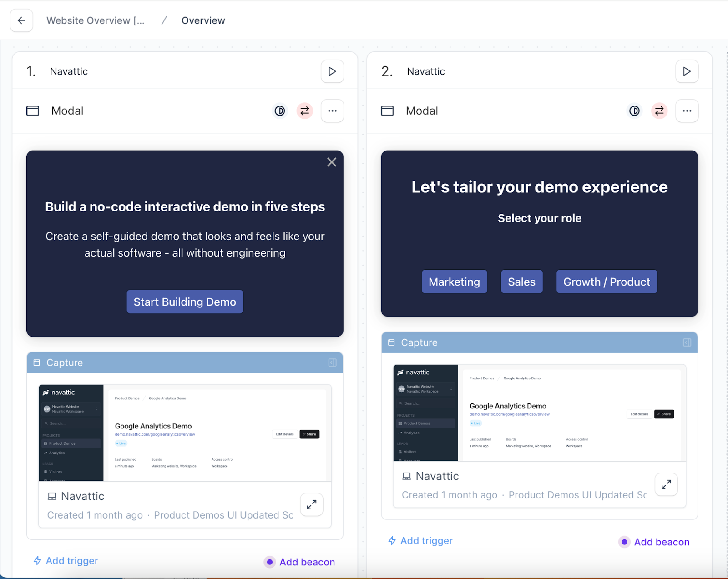
Task: Open the Website Overview breadcrumb
Action: [96, 20]
